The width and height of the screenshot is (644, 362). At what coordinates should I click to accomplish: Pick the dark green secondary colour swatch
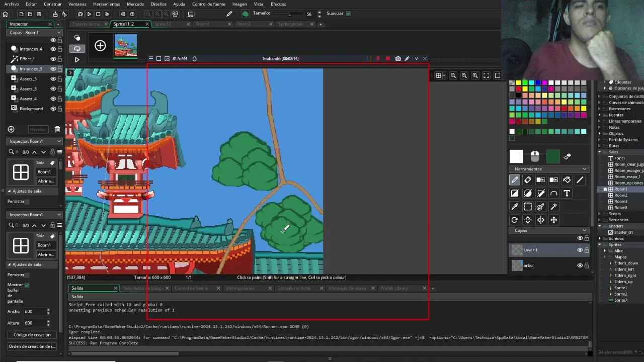(x=553, y=157)
